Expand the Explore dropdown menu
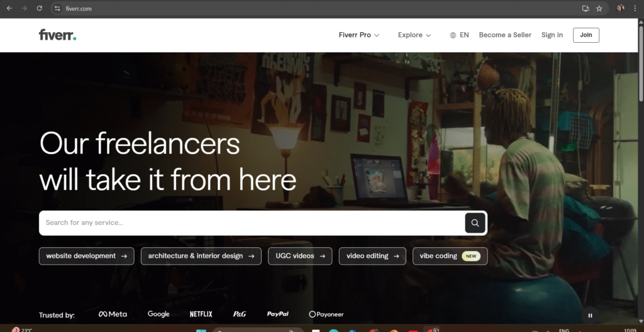The height and width of the screenshot is (332, 644). (414, 35)
